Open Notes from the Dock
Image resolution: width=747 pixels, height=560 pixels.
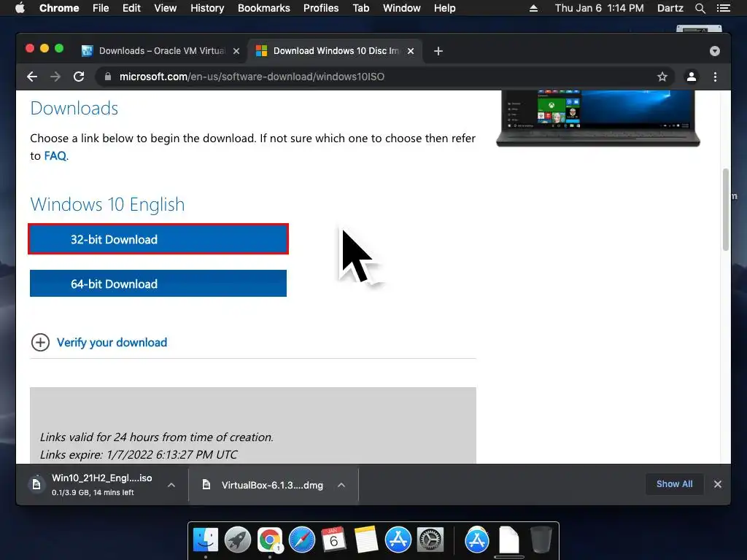point(366,540)
